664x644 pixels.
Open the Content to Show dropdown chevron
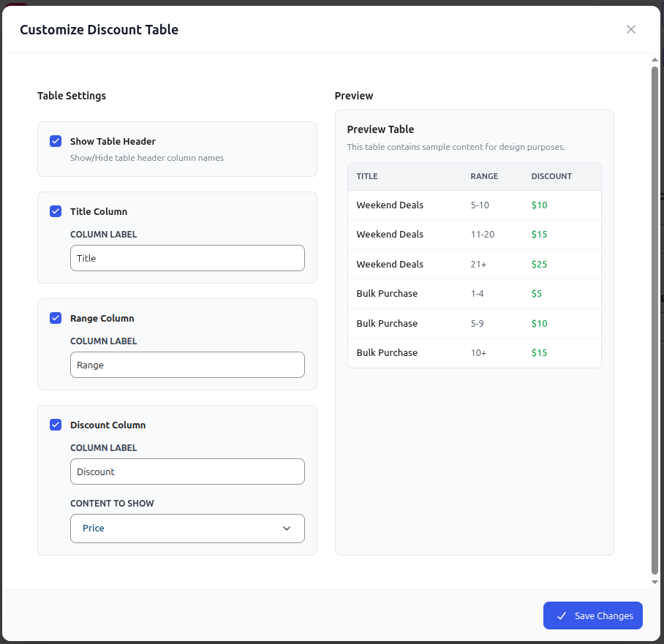click(287, 528)
